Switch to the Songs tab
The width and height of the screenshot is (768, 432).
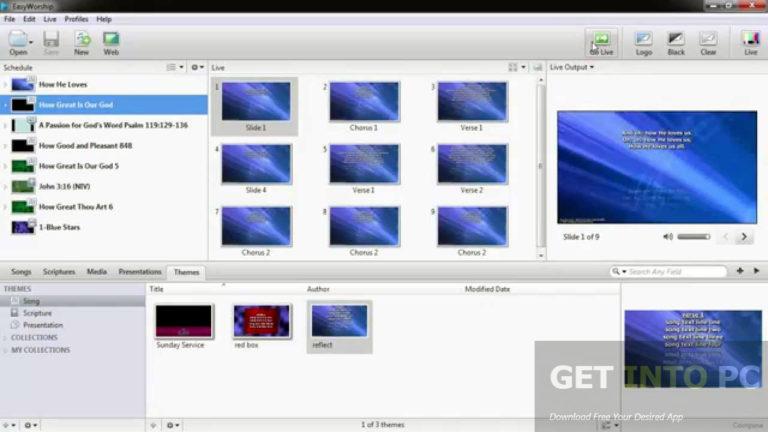(21, 271)
